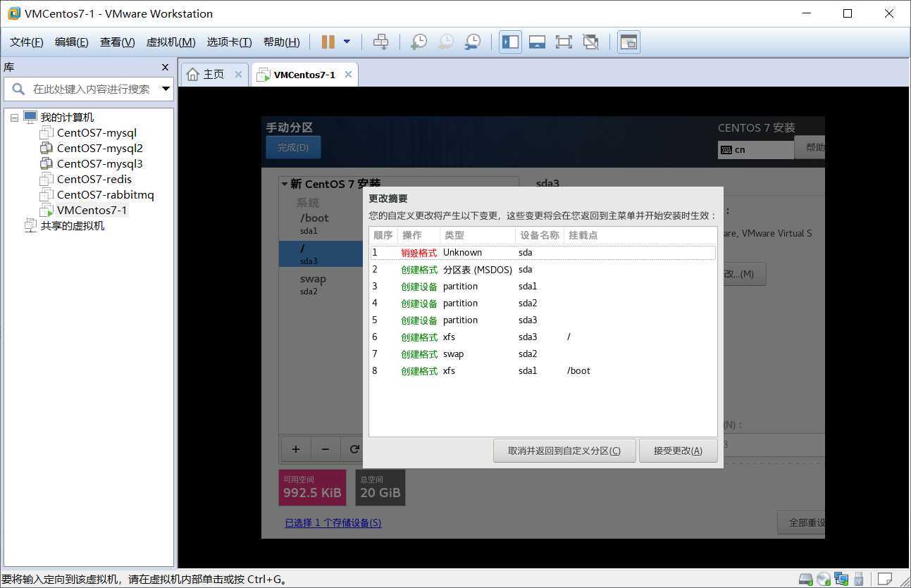Open the power options dropdown arrow
911x588 pixels.
(x=347, y=42)
